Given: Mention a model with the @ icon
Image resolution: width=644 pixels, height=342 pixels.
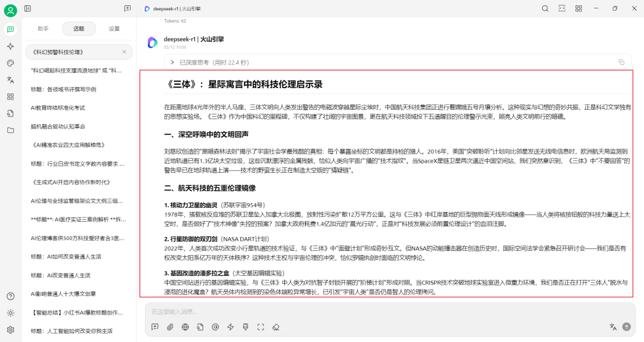Looking at the screenshot, I should click(215, 327).
